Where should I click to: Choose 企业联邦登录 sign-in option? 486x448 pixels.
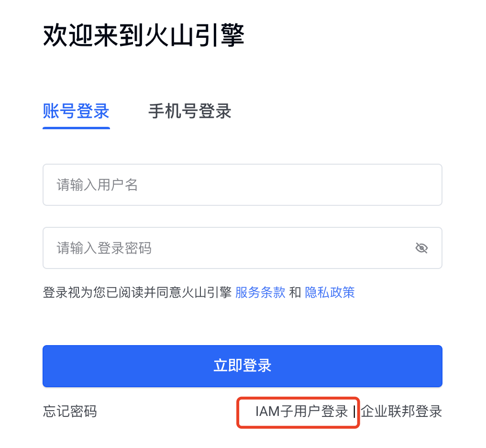point(401,411)
